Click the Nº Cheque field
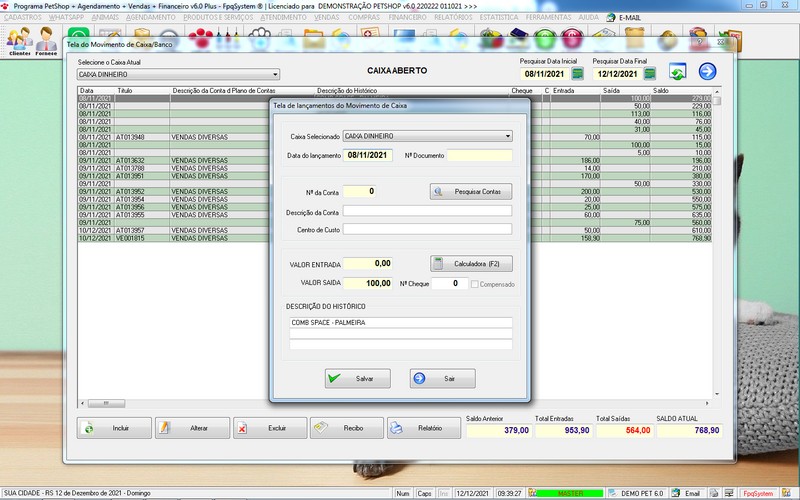This screenshot has height=500, width=800. (x=450, y=283)
